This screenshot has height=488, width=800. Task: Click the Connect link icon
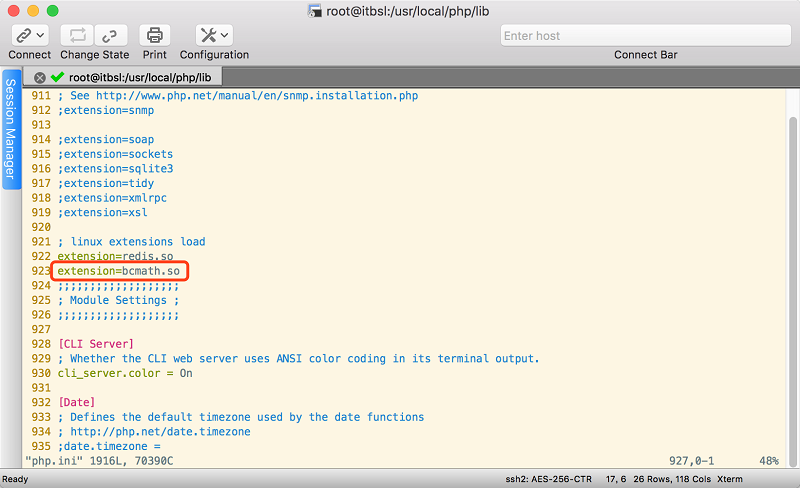click(23, 36)
